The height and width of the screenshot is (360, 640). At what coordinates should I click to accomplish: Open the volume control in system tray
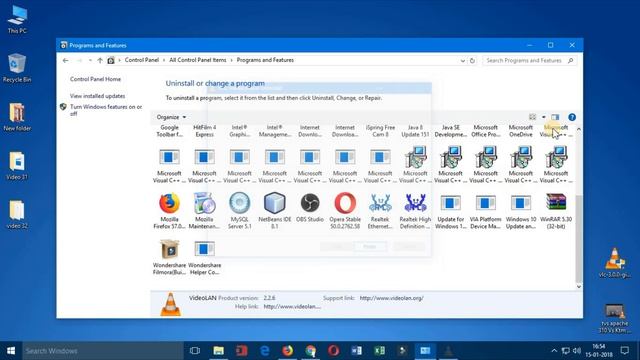pos(577,351)
